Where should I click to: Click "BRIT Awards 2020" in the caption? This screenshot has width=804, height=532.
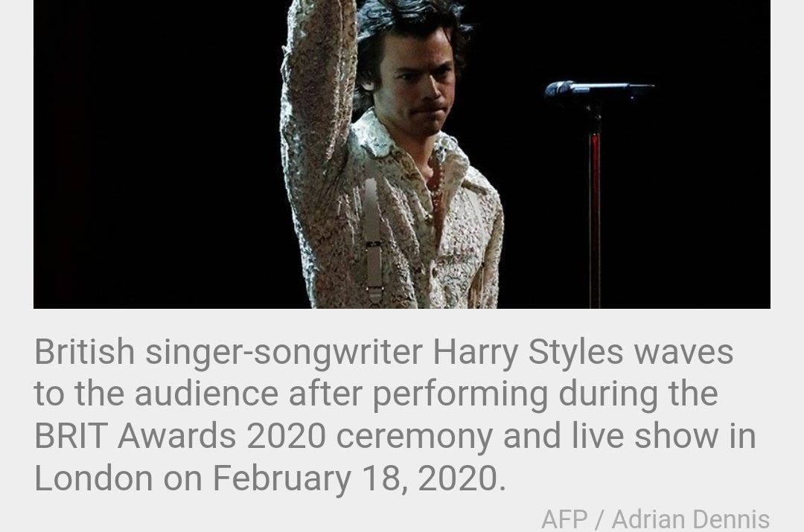tap(180, 436)
